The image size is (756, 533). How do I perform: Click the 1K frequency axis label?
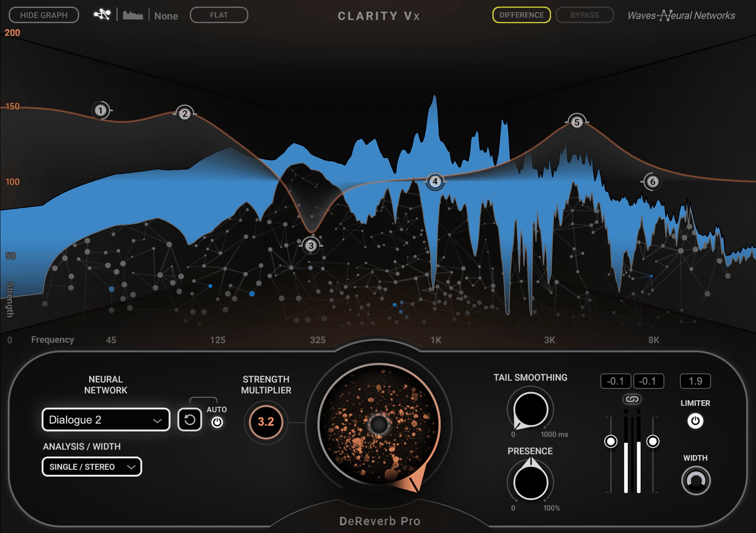pos(436,340)
